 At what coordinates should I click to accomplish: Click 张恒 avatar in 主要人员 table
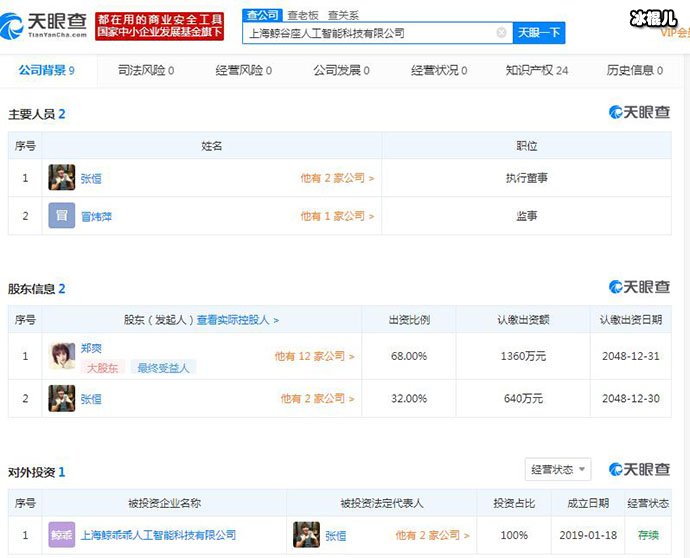[x=62, y=177]
